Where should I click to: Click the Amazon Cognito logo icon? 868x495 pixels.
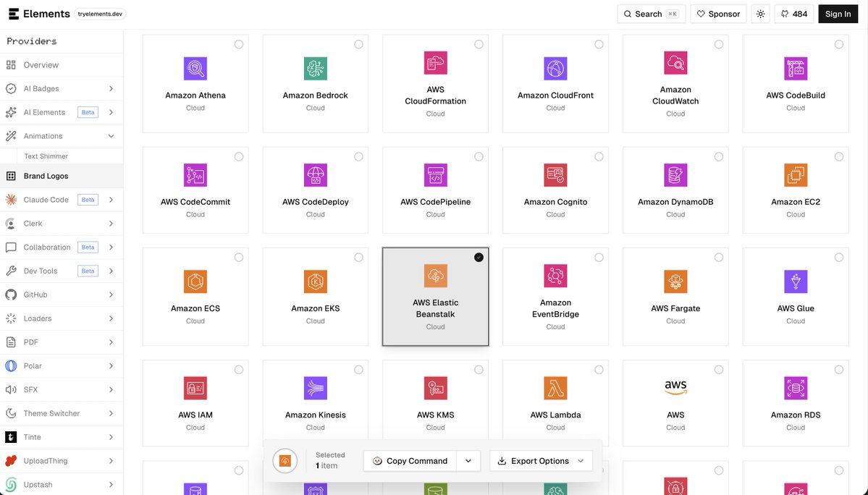pyautogui.click(x=555, y=175)
